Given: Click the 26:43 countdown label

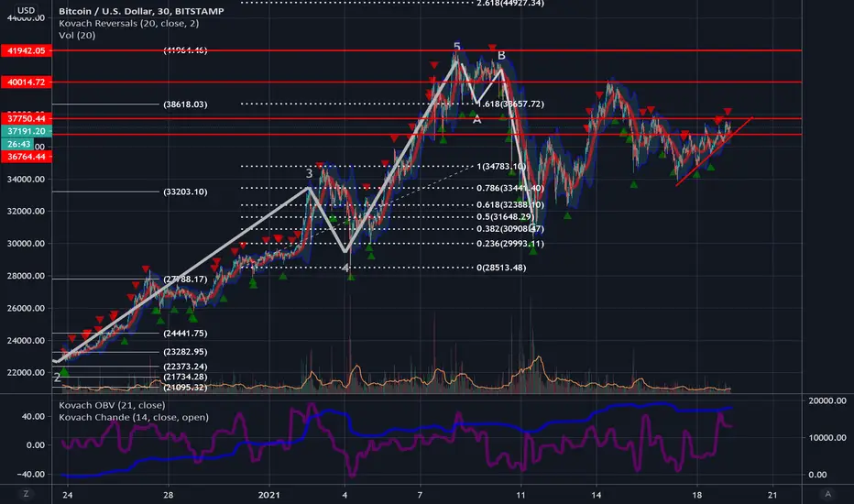Looking at the screenshot, I should click(18, 144).
